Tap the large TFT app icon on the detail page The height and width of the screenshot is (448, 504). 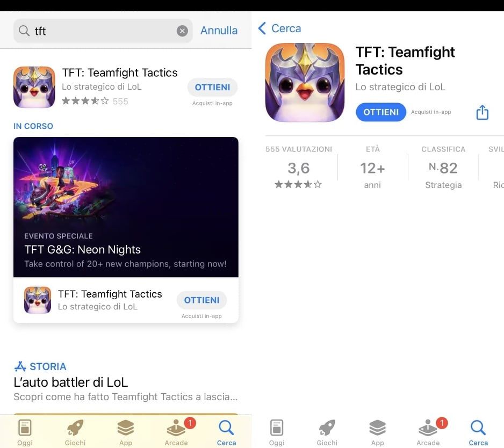[305, 83]
